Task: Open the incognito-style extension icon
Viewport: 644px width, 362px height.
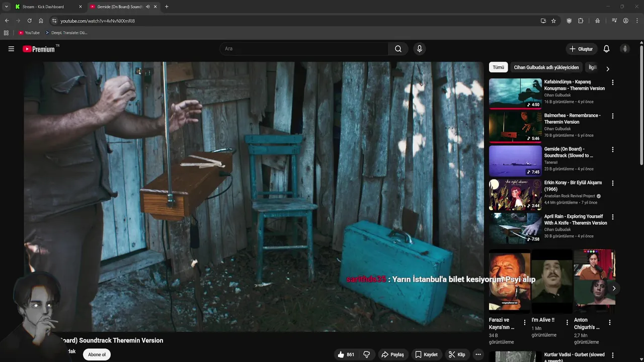Action: [x=597, y=21]
